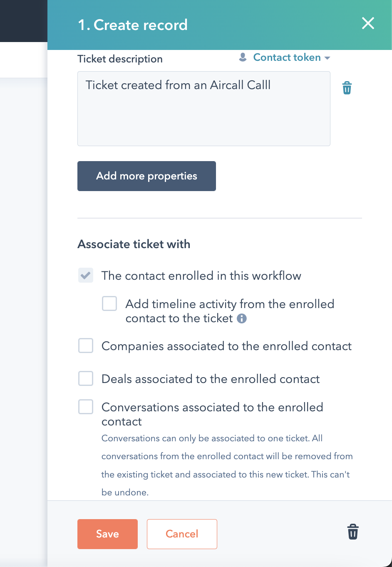Viewport: 392px width, 567px height.
Task: Click the info icon beside timeline activity option
Action: [x=242, y=318]
